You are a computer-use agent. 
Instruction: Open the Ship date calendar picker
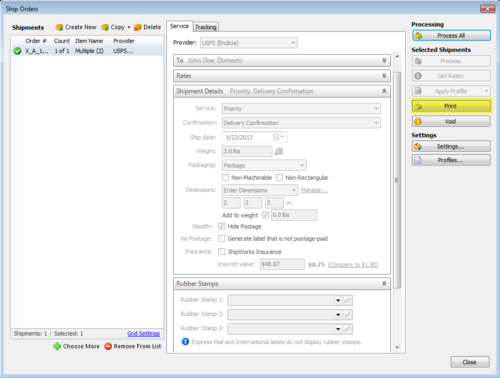[x=279, y=137]
